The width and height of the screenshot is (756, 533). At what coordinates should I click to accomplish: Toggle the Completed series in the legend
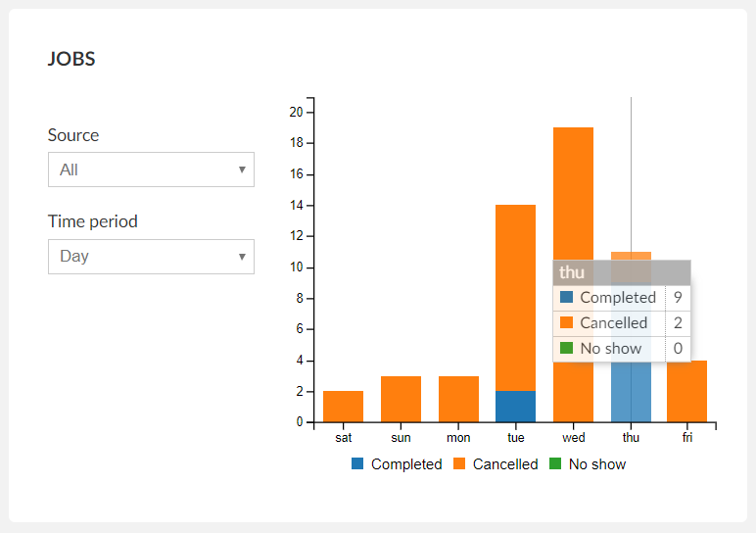(x=405, y=464)
